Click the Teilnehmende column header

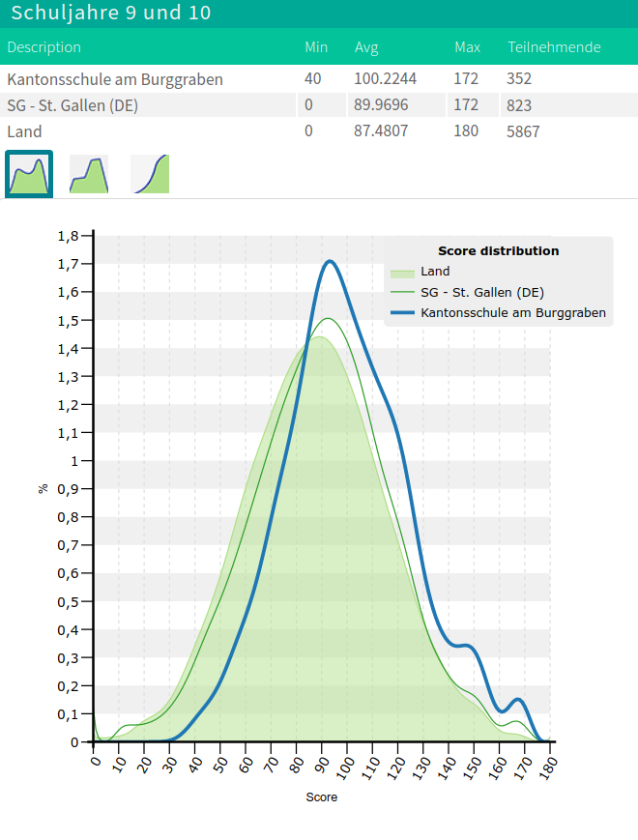click(554, 47)
